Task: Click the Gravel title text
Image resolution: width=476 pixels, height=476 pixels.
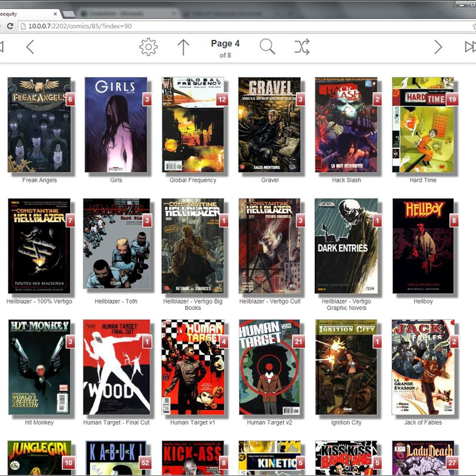Action: pyautogui.click(x=270, y=180)
